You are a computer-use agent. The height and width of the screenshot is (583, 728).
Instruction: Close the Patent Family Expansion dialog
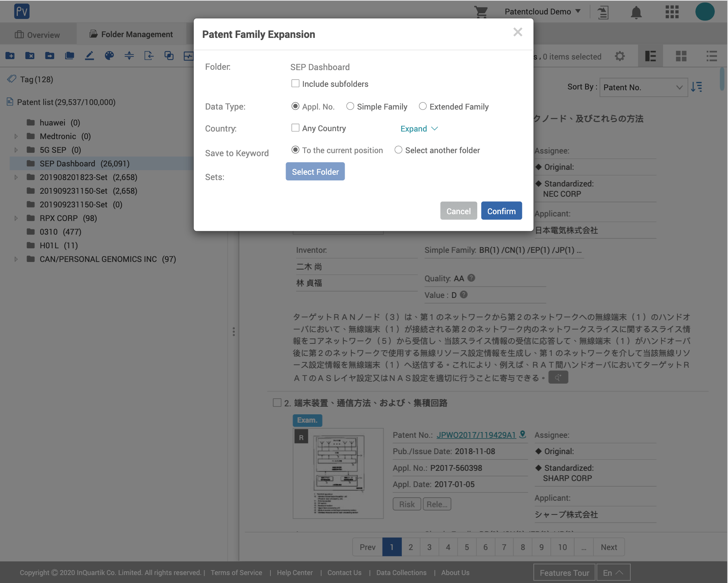pos(517,32)
